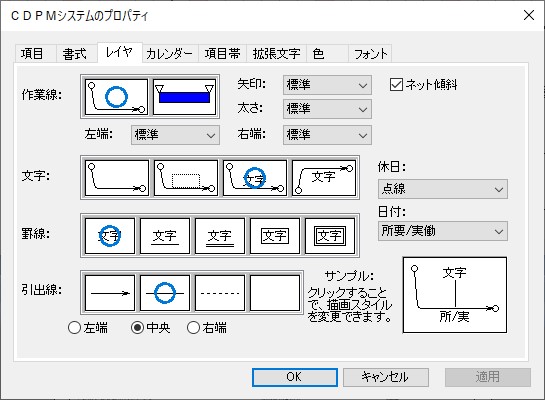Open the 右端 line-end dropdown
This screenshot has height=400, width=545.
(x=327, y=134)
